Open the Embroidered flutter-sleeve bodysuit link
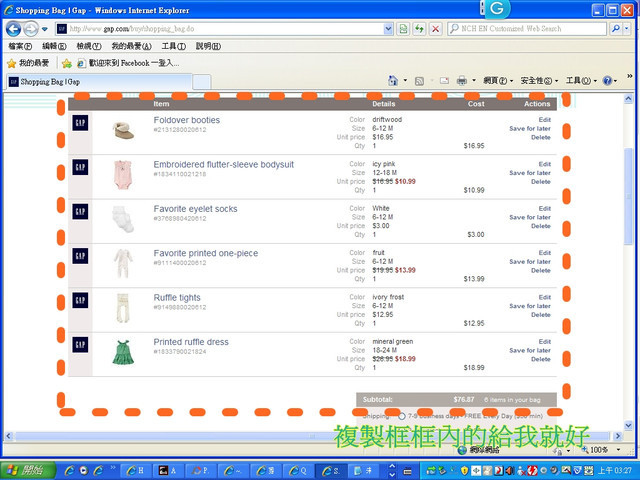Image resolution: width=640 pixels, height=480 pixels. click(224, 164)
